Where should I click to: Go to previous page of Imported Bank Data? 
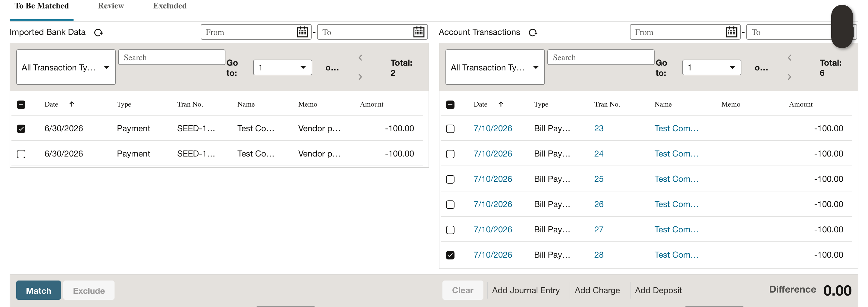(x=360, y=57)
